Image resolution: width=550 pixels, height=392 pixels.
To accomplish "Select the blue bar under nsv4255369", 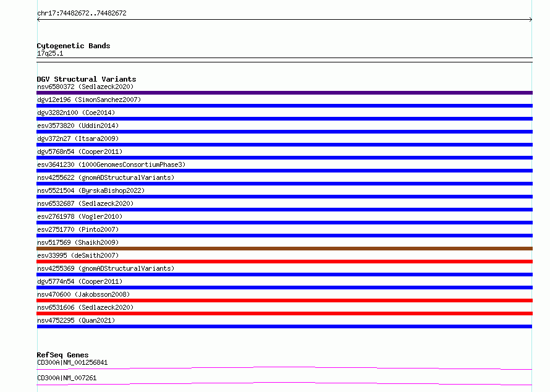I will pyautogui.click(x=284, y=275).
